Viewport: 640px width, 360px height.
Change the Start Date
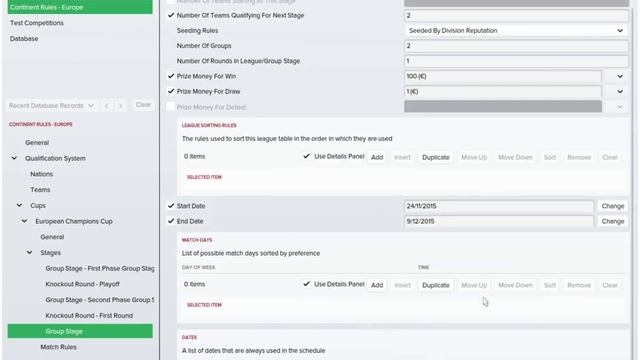coord(613,206)
